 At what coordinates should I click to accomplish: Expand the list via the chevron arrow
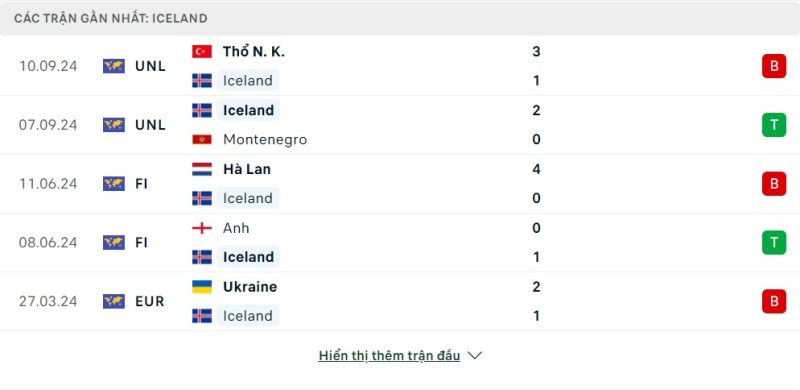coord(474,355)
